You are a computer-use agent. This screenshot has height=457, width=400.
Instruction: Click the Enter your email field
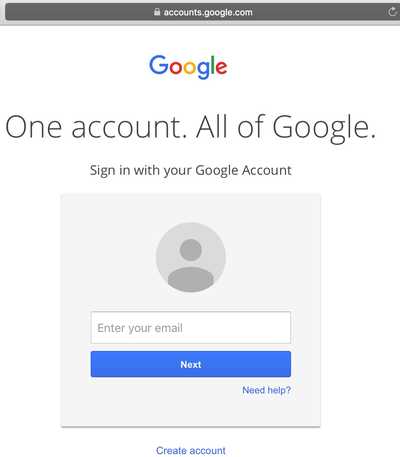pyautogui.click(x=191, y=328)
